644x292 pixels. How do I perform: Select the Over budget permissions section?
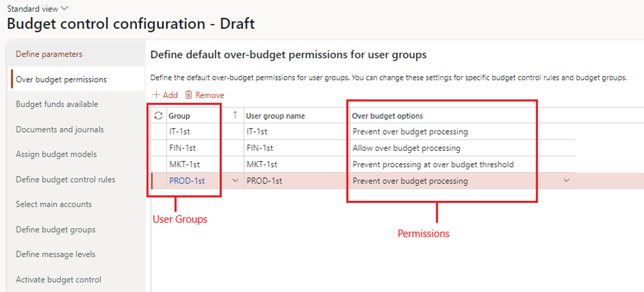(x=77, y=80)
